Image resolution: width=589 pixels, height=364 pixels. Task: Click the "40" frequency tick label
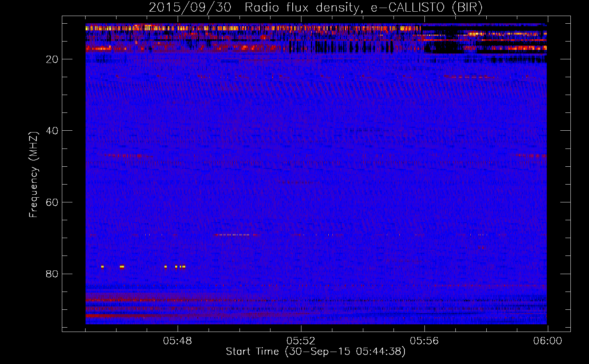(x=52, y=131)
